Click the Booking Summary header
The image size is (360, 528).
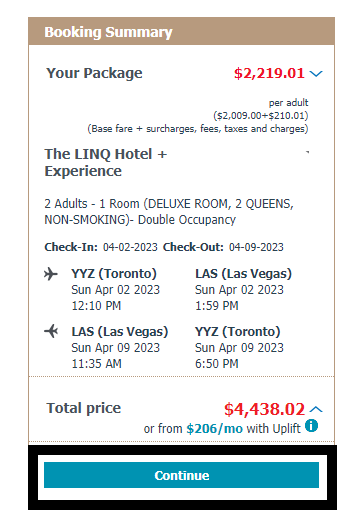click(108, 32)
